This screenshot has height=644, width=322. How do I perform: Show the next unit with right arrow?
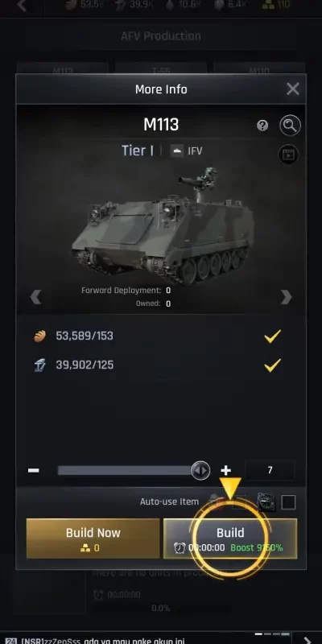[x=287, y=297]
